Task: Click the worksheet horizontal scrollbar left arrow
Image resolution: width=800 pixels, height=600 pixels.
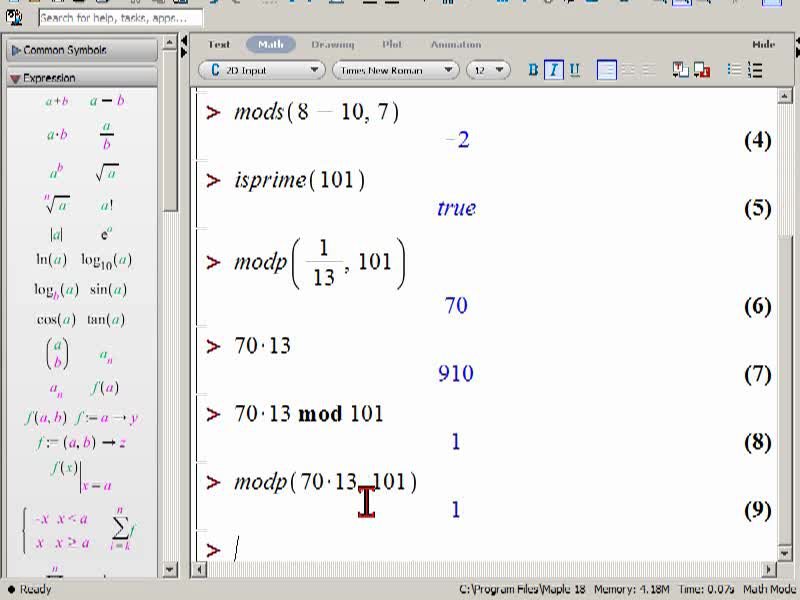Action: point(199,569)
